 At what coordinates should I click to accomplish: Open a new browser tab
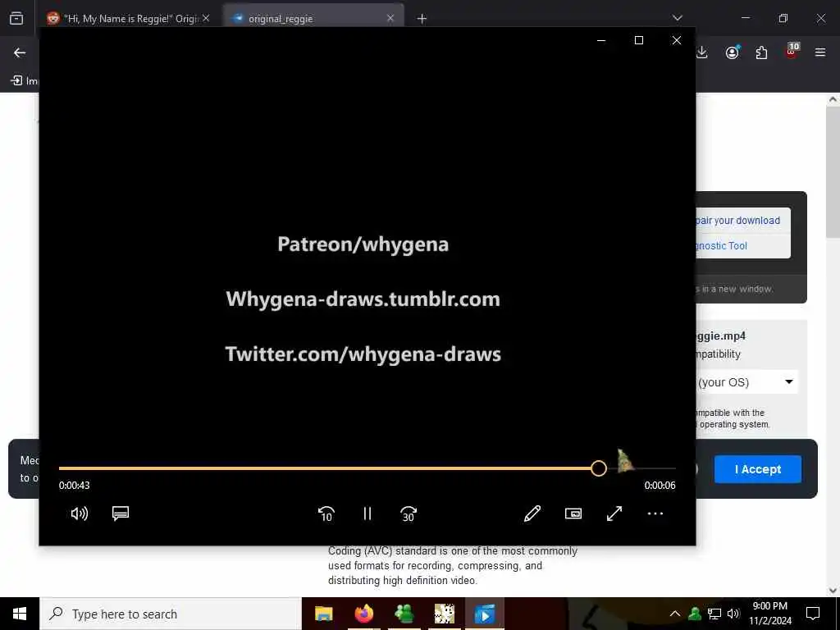422,19
